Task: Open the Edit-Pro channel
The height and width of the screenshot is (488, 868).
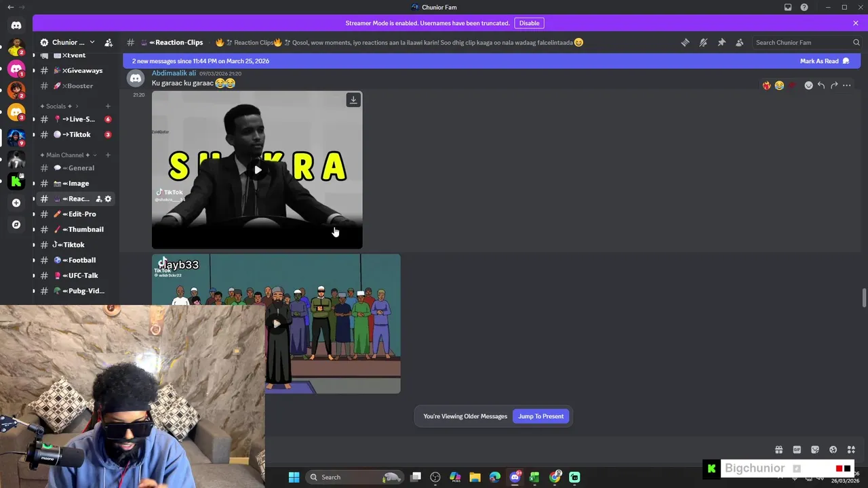Action: (75, 214)
